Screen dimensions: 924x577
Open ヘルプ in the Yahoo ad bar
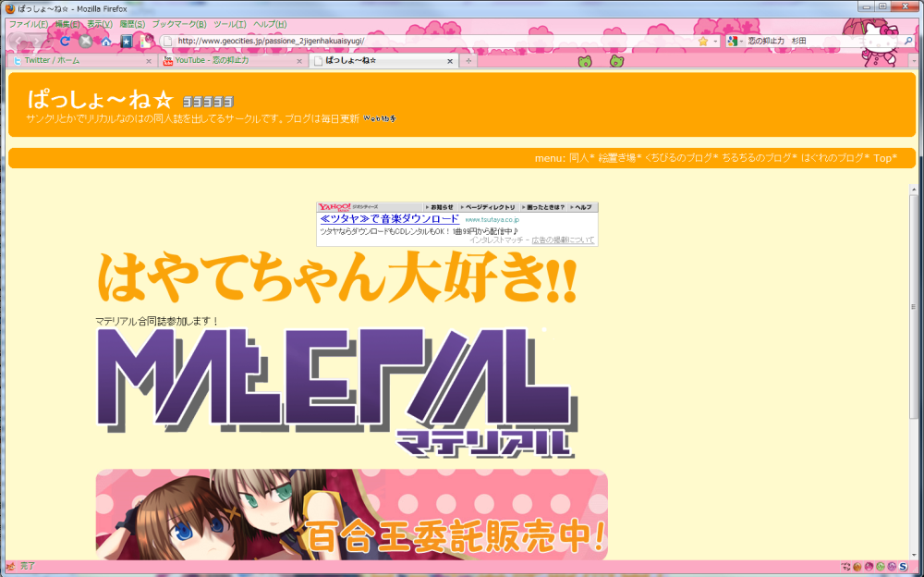pyautogui.click(x=582, y=207)
